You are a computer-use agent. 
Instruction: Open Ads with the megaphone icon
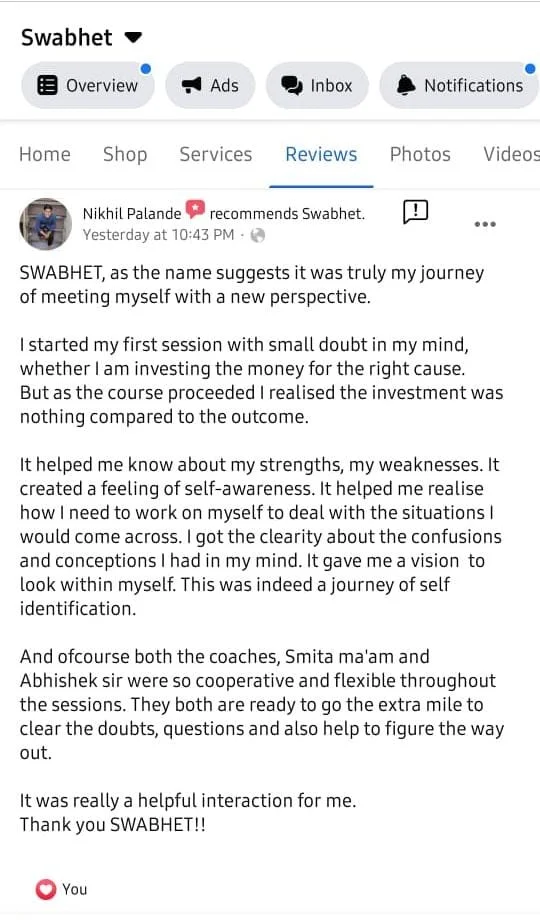(x=191, y=86)
